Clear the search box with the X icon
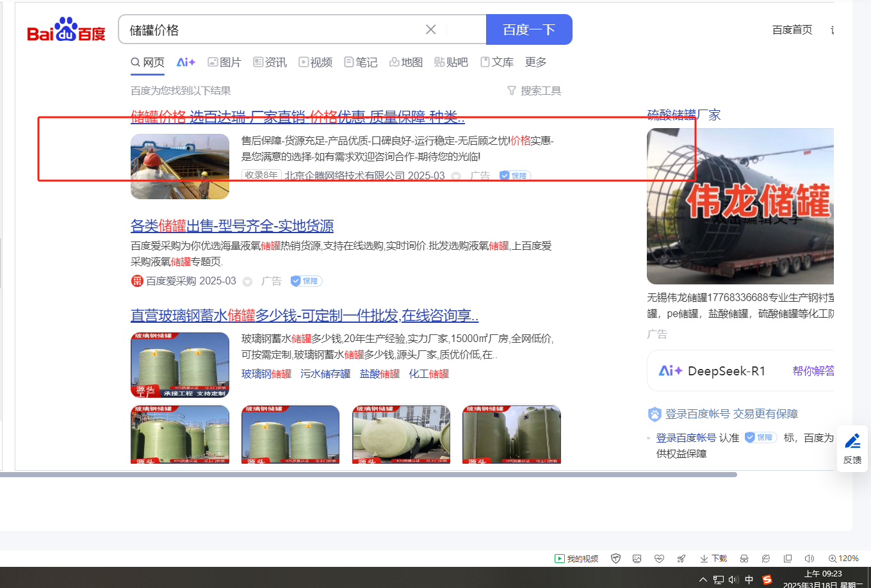This screenshot has height=588, width=871. [431, 29]
